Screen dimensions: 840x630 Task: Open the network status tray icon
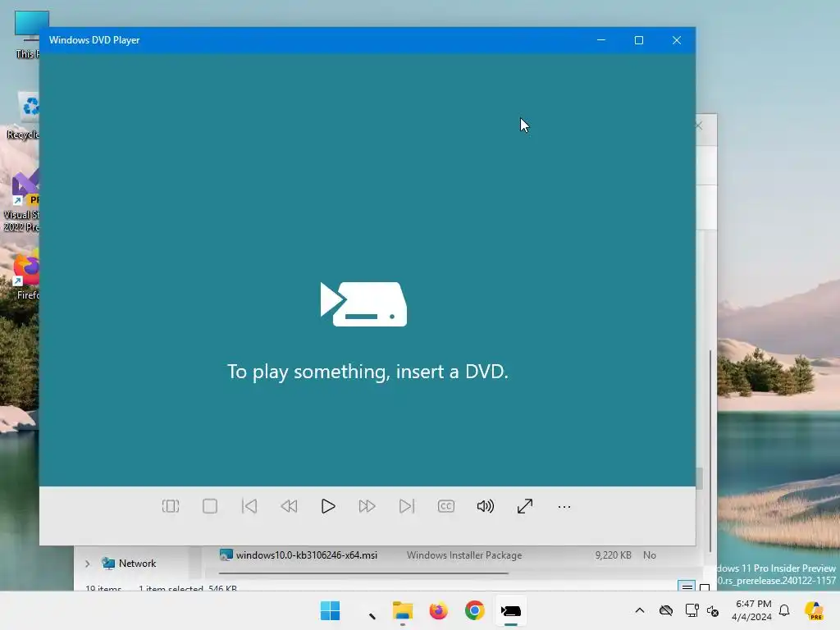pos(692,610)
